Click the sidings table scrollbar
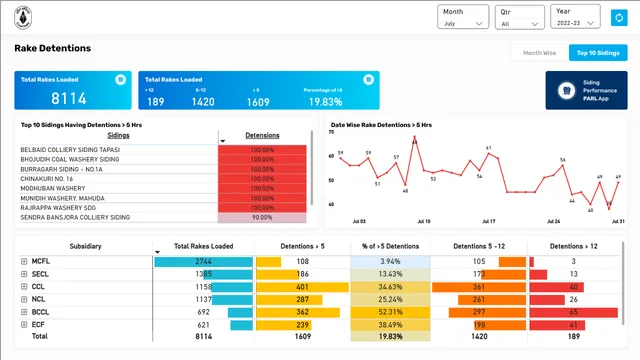Image resolution: width=640 pixels, height=360 pixels. click(x=312, y=168)
